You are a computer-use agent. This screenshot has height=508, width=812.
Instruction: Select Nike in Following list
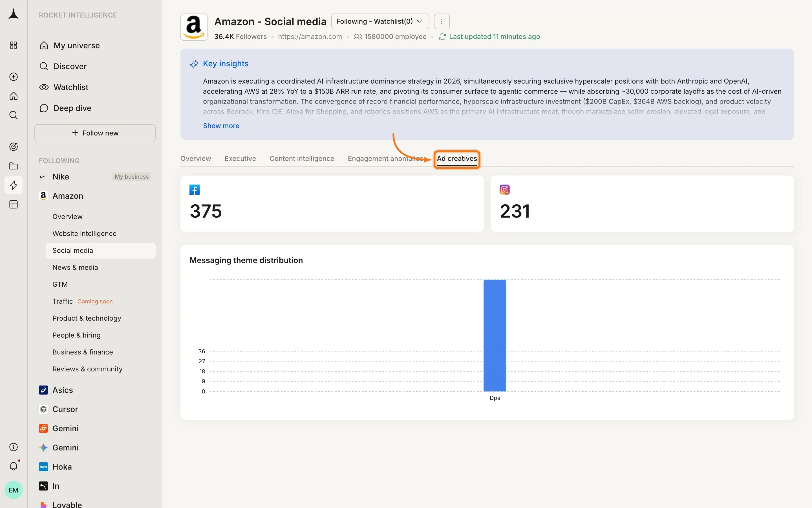pyautogui.click(x=61, y=177)
